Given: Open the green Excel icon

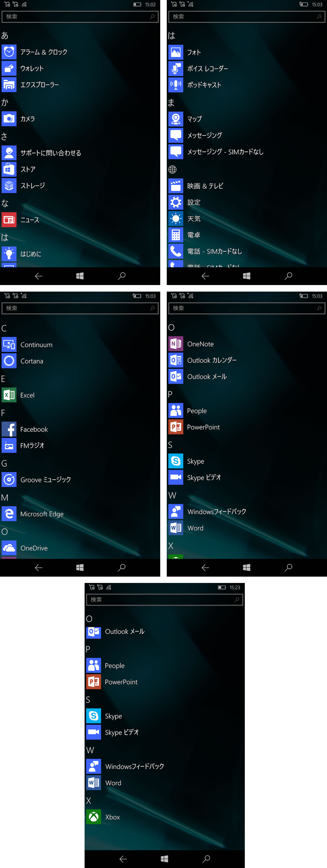Looking at the screenshot, I should coord(9,395).
